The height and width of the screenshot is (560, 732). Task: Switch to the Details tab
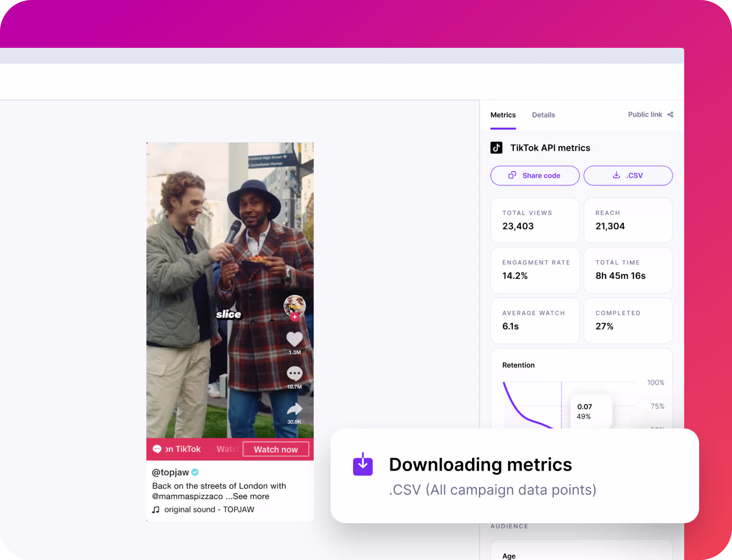coord(543,115)
